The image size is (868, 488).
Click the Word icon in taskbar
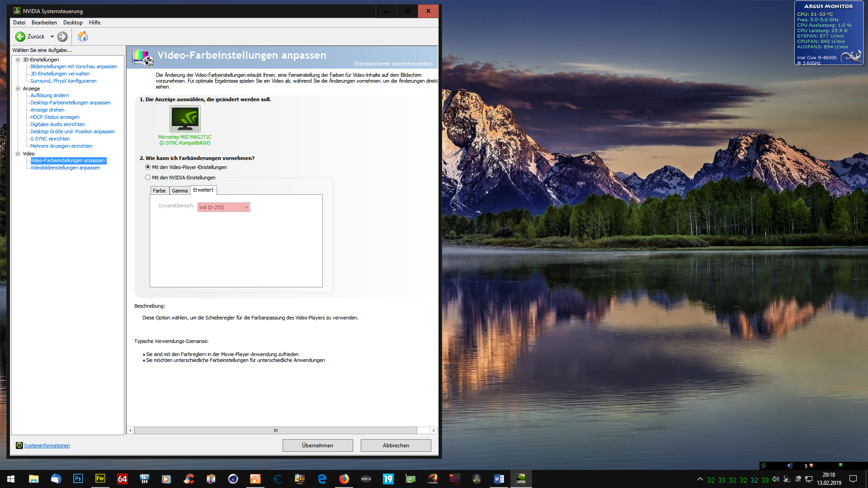pos(499,479)
